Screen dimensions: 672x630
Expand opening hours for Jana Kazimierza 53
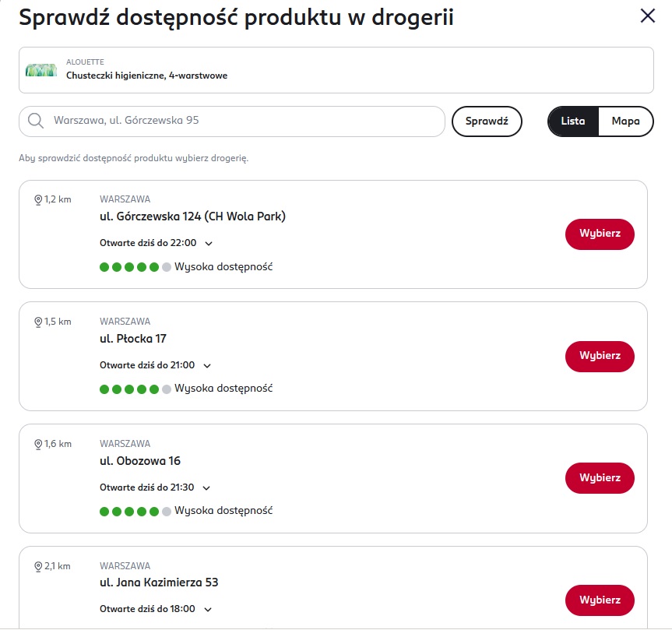point(207,610)
